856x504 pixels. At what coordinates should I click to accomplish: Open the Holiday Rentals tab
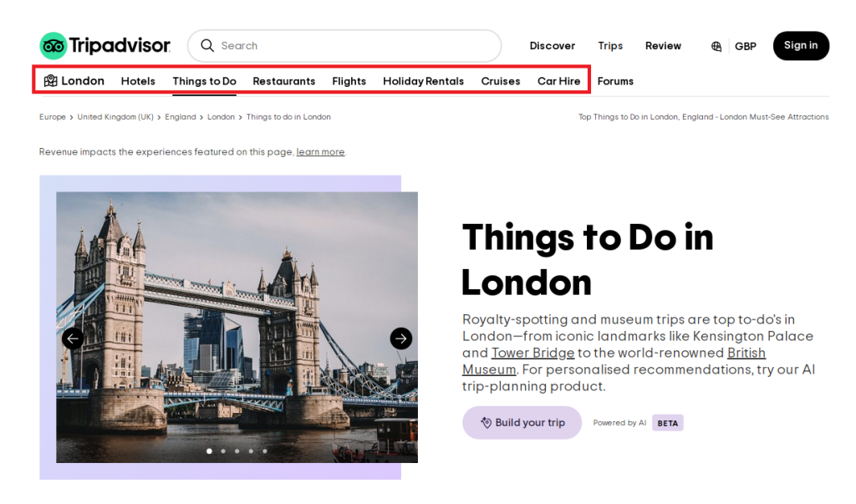pyautogui.click(x=423, y=81)
